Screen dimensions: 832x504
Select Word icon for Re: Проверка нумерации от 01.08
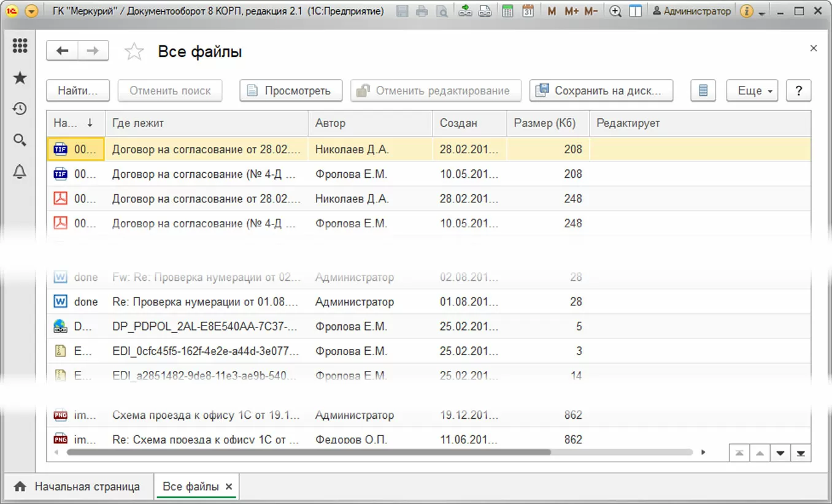[x=60, y=302]
